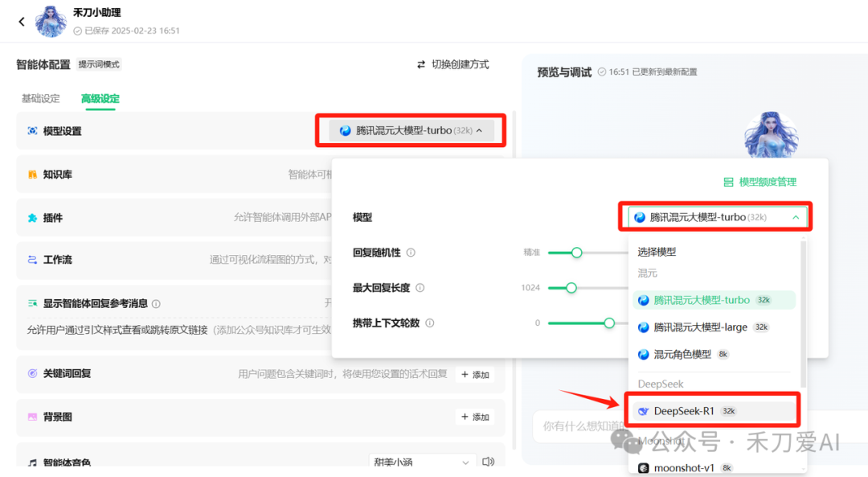Screen dimensions: 868x477
Task: Click the 知识库 label
Action: (x=58, y=175)
